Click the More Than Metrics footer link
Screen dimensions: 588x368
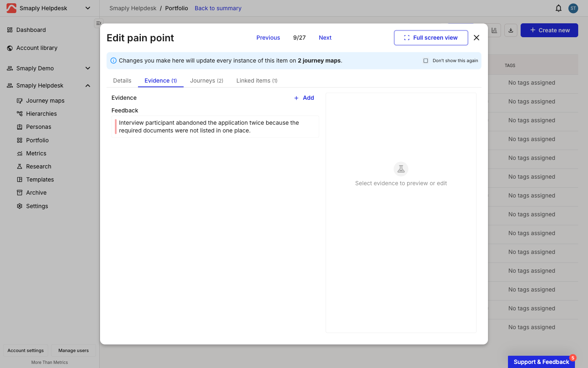(x=49, y=362)
